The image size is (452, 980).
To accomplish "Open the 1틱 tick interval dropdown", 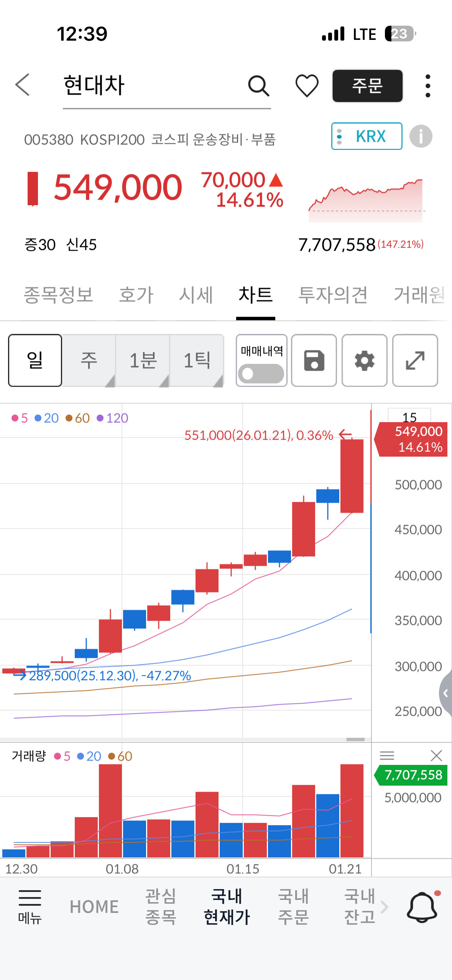I will pos(197,360).
